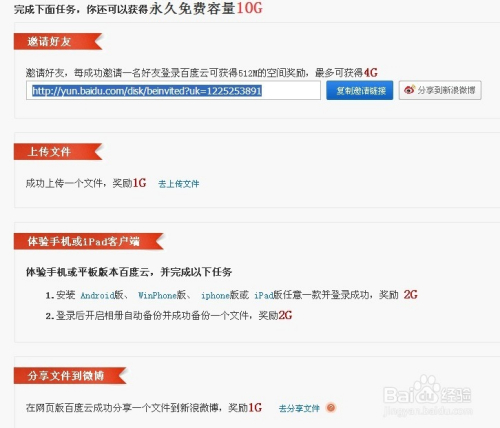This screenshot has width=500, height=428.
Task: Click the invitation link URL text field
Action: [x=173, y=90]
